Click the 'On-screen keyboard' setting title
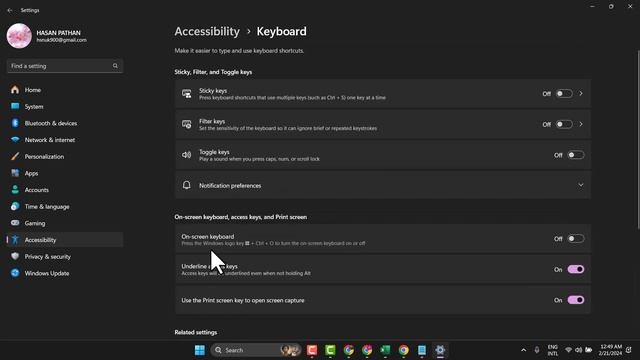The width and height of the screenshot is (640, 360). [x=208, y=236]
